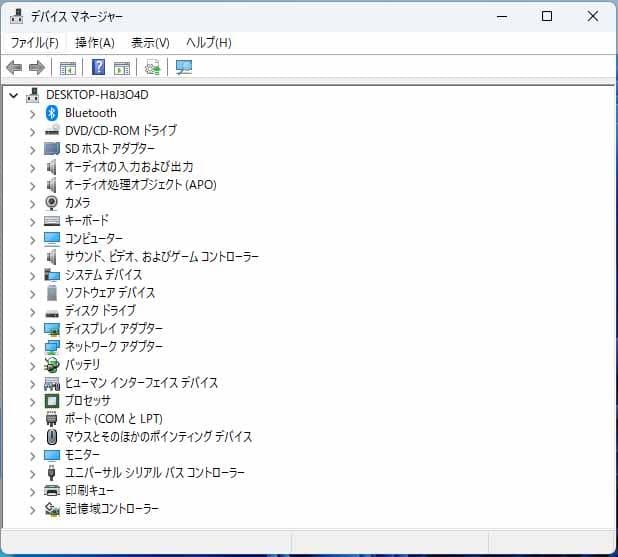Toggle the console tree pane icon

tap(68, 68)
